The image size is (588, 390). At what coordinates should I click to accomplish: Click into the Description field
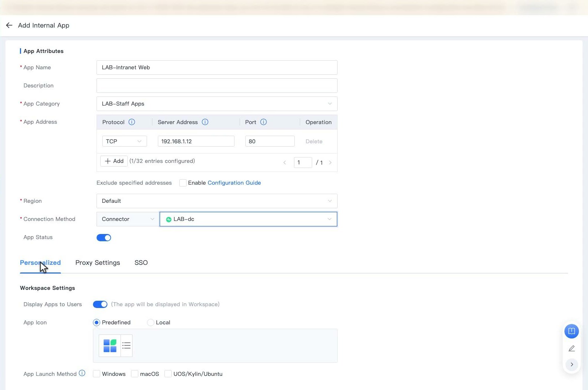[217, 86]
